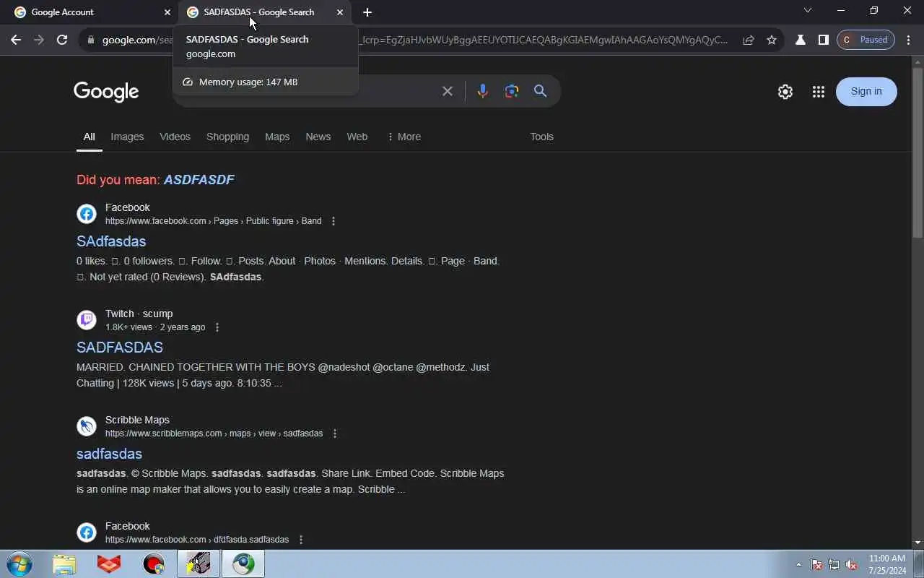Click the suggested ASDFASDF spelling
924x578 pixels.
(199, 180)
